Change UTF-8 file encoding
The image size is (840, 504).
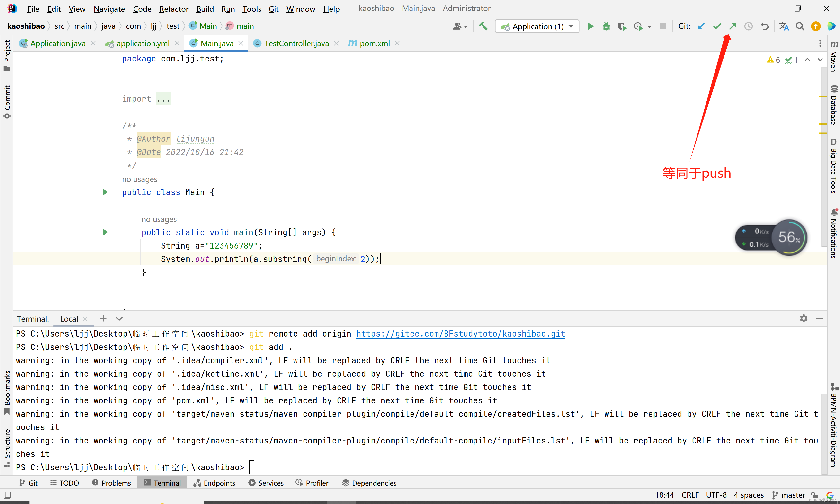tap(716, 495)
